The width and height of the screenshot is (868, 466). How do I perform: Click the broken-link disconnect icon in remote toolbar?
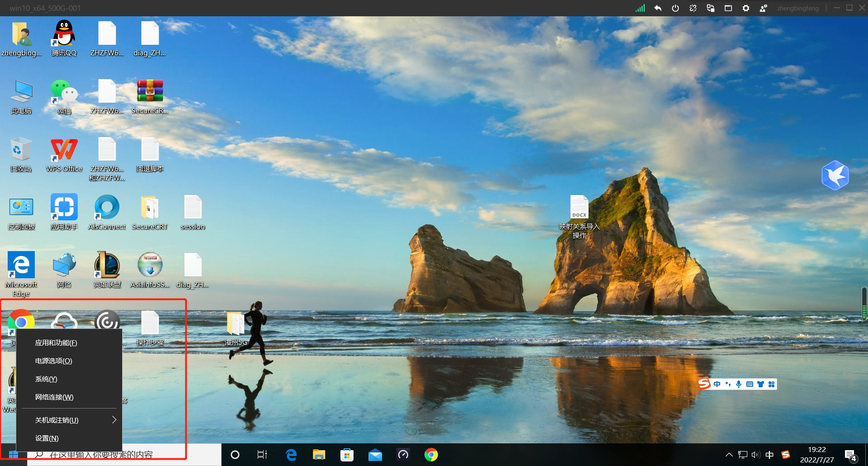tap(693, 8)
